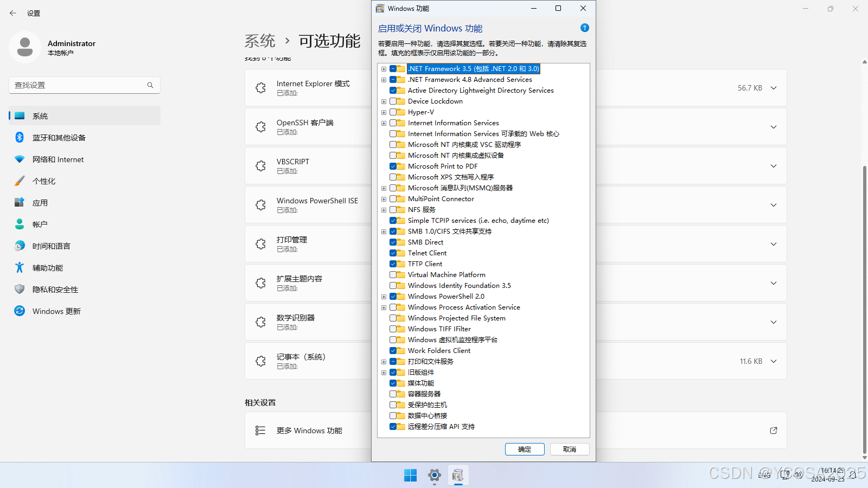Expand 打印和文件服务 tree node
868x488 pixels.
coord(384,362)
